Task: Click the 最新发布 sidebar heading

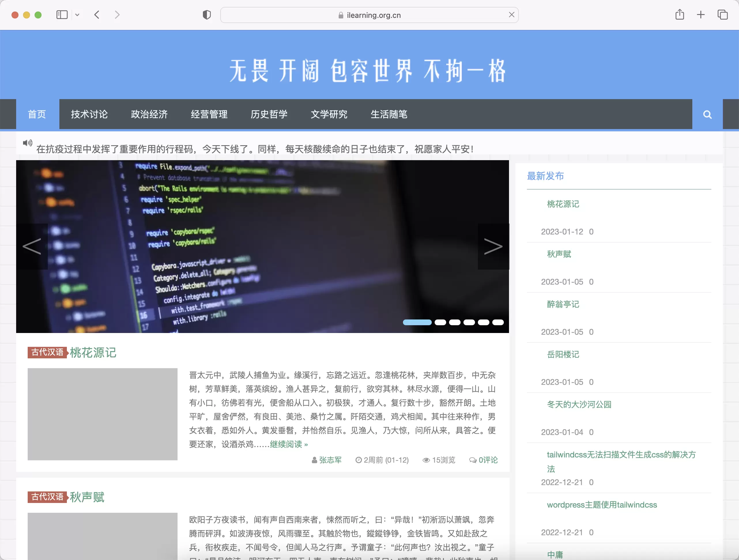Action: [545, 176]
